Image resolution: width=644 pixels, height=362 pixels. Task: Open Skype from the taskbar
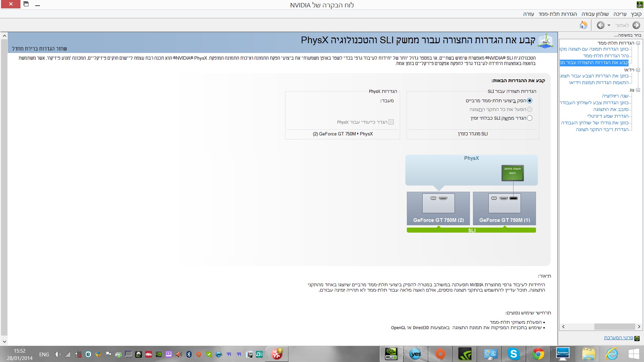tap(514, 354)
